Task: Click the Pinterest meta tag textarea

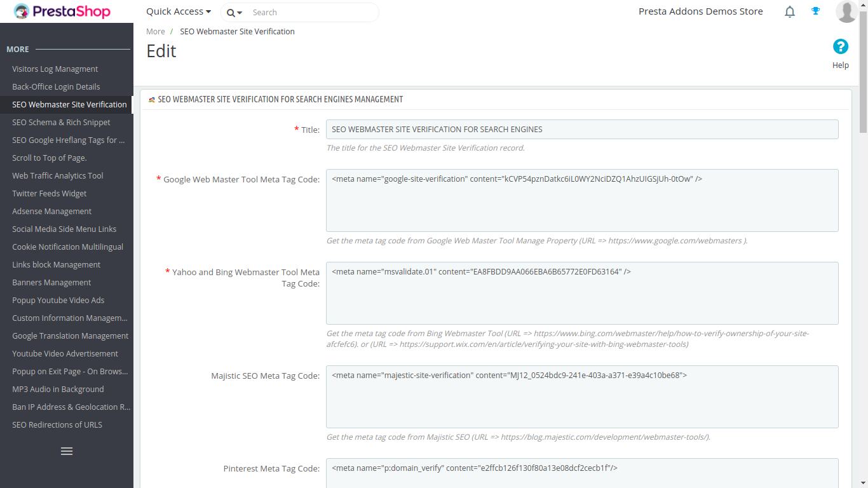Action: [x=582, y=473]
